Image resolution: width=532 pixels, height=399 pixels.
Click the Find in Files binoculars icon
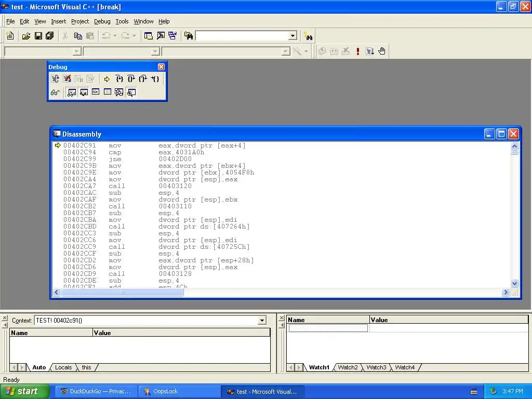[x=188, y=36]
